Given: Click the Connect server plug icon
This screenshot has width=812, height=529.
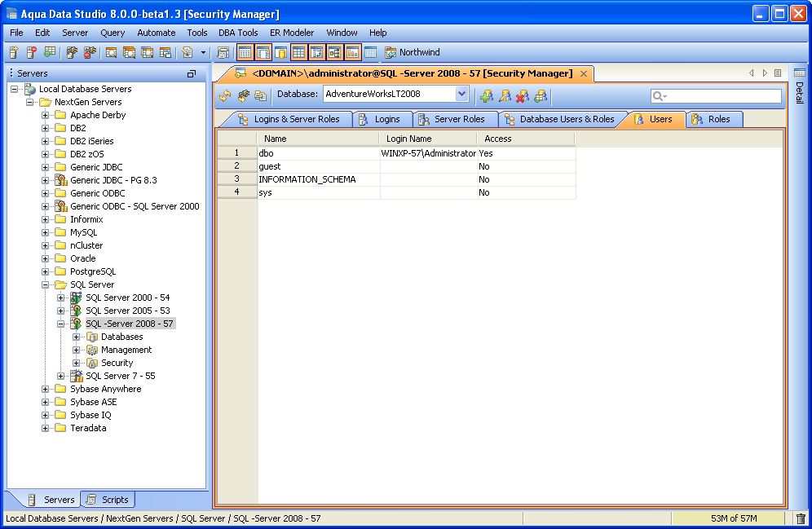Looking at the screenshot, I should [x=72, y=52].
